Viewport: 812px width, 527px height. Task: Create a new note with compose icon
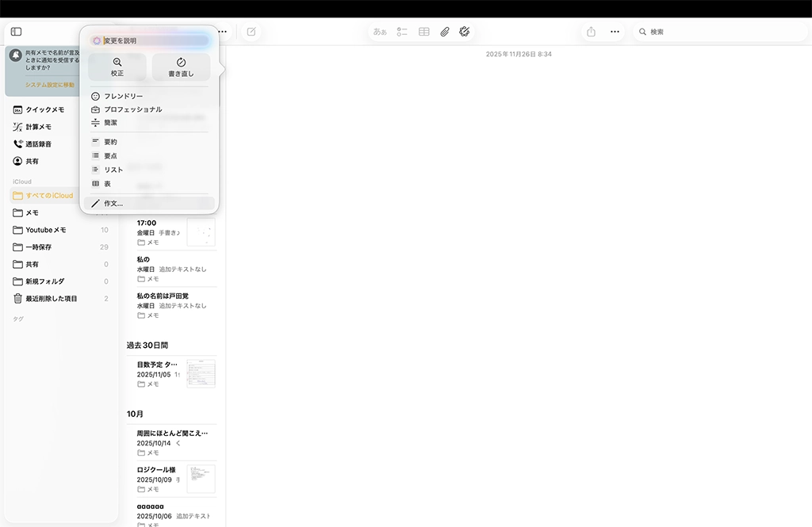(251, 32)
